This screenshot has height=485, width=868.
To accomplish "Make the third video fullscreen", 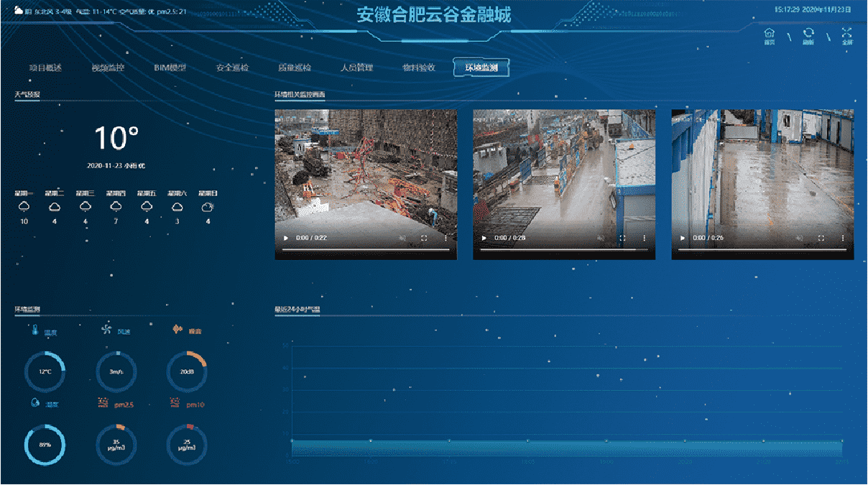I will tap(821, 238).
